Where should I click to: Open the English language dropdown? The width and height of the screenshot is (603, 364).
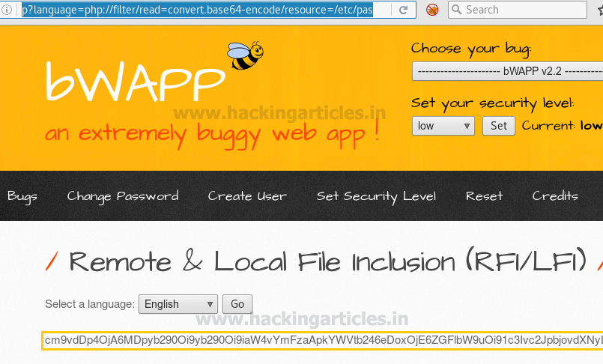[x=178, y=304]
